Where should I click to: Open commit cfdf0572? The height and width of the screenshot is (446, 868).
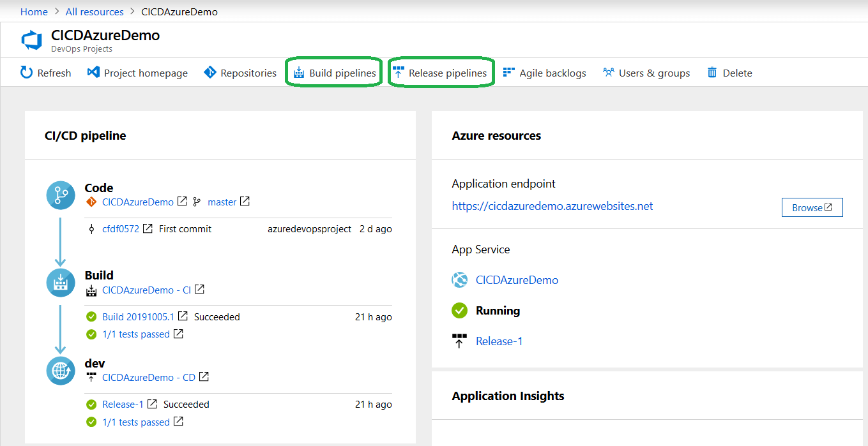pos(121,228)
